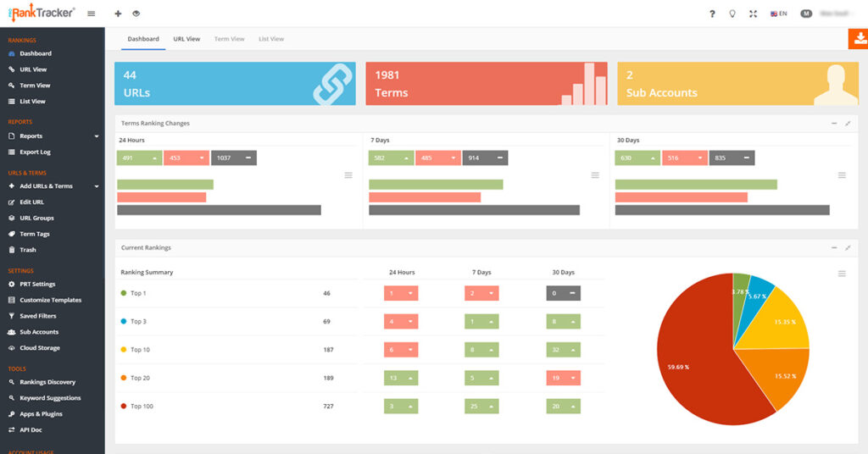
Task: Click the 44 URLs summary card
Action: [235, 84]
